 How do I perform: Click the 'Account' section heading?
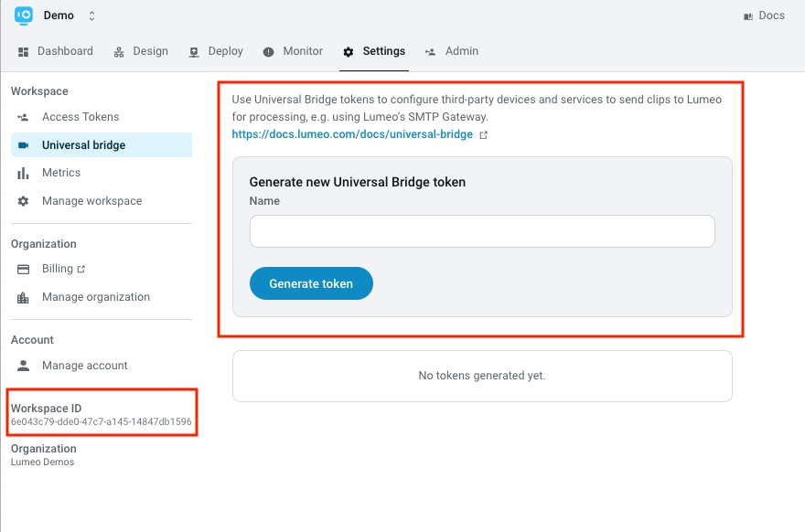pyautogui.click(x=32, y=340)
